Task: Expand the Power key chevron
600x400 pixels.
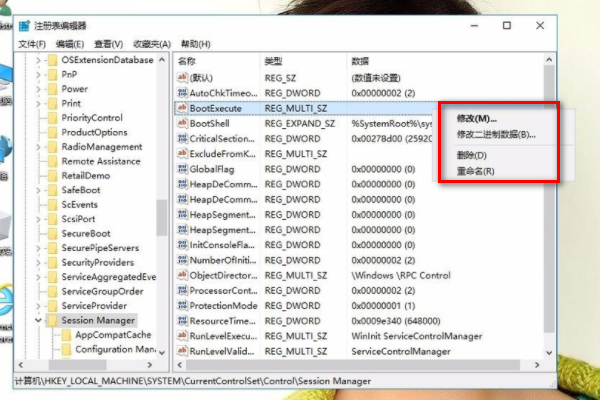Action: pyautogui.click(x=38, y=89)
